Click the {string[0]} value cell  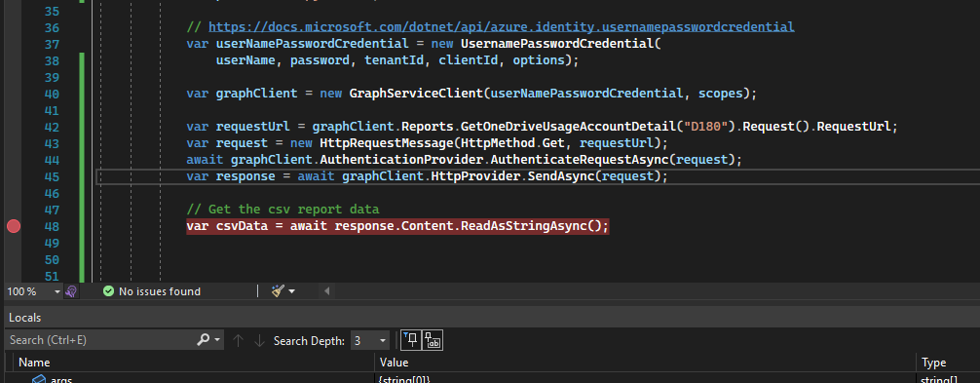[x=404, y=379]
